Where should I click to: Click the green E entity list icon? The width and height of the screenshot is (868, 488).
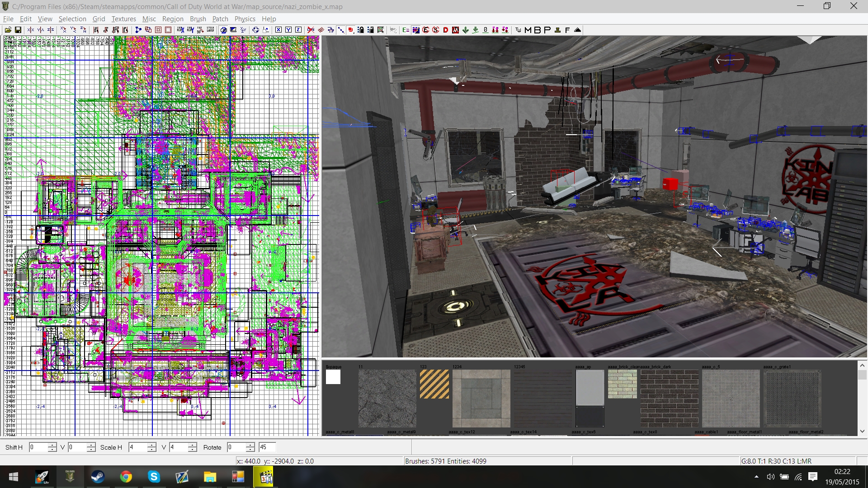point(406,30)
